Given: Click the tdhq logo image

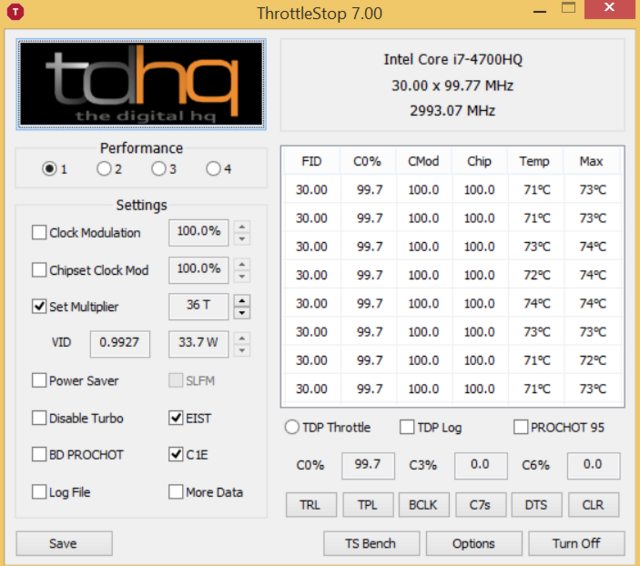Looking at the screenshot, I should (x=141, y=84).
